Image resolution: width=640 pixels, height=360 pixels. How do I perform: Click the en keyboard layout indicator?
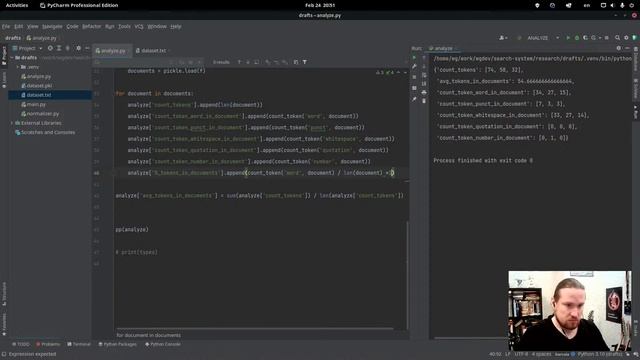587,5
